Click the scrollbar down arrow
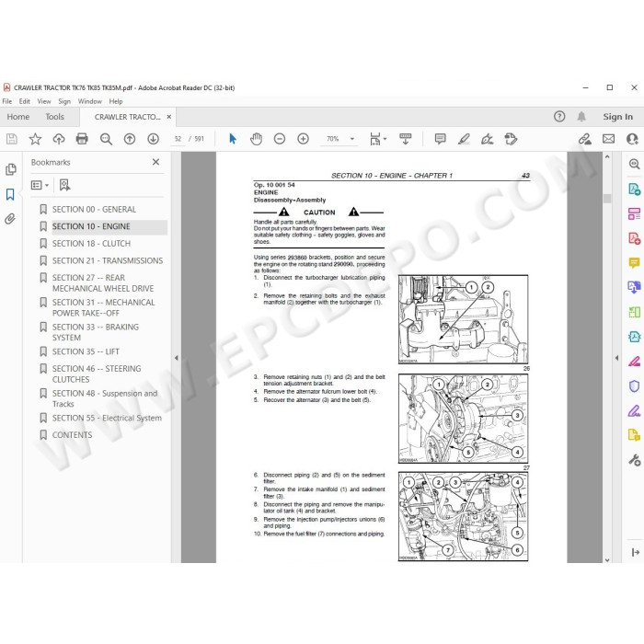Screen dimensions: 644x644 [x=607, y=559]
